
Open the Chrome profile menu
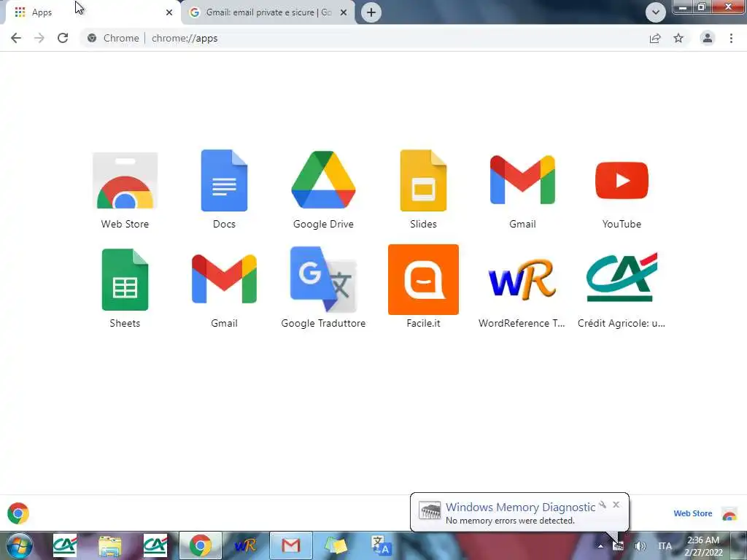(x=708, y=38)
